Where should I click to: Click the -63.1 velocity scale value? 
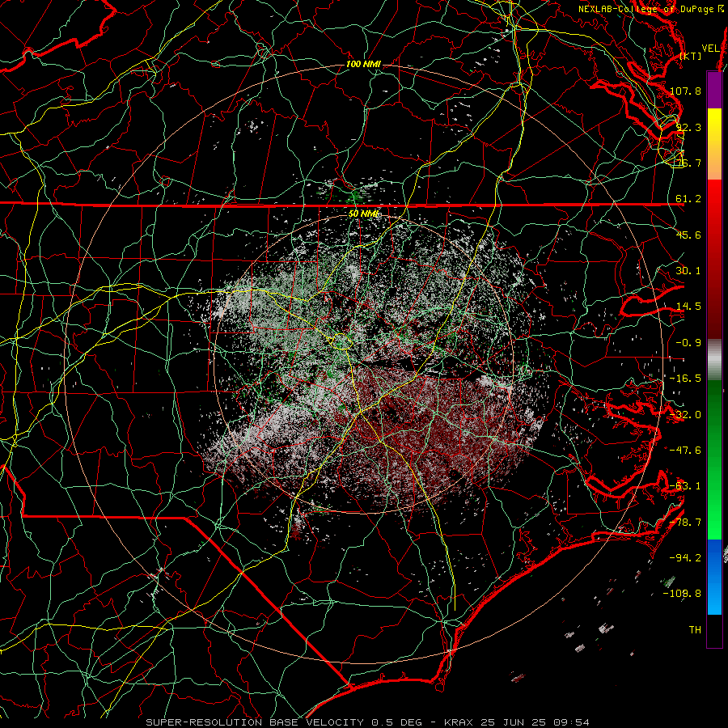pyautogui.click(x=685, y=486)
